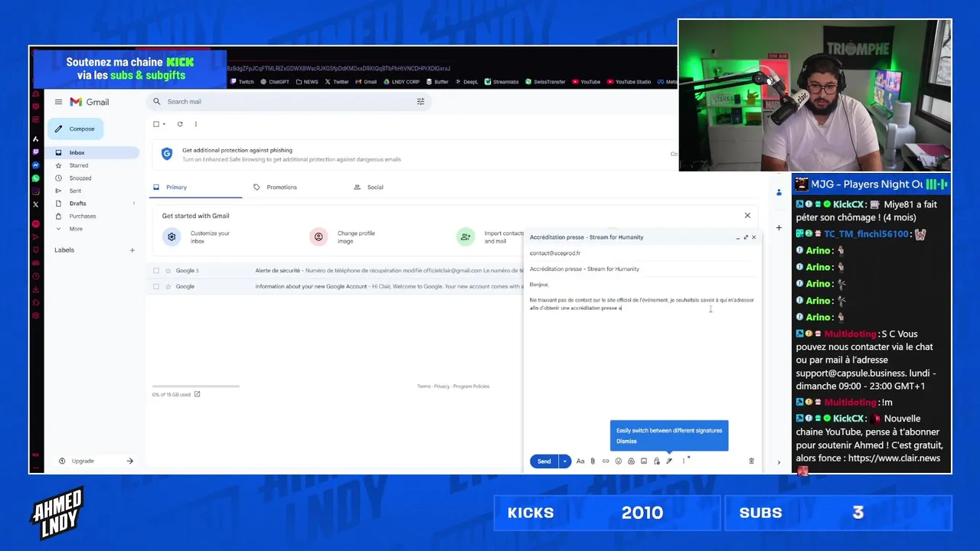Open the ChatGPT bookmark
Screen dimensions: 980x551
coord(275,82)
